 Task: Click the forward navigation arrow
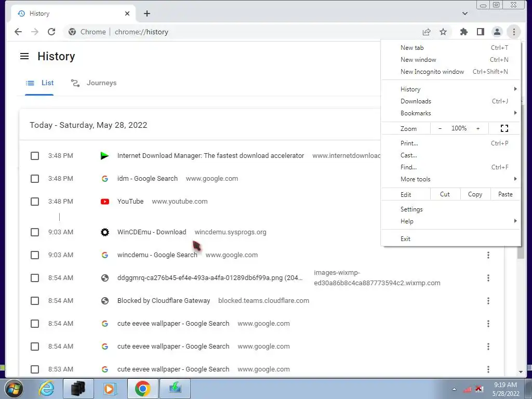[35, 32]
